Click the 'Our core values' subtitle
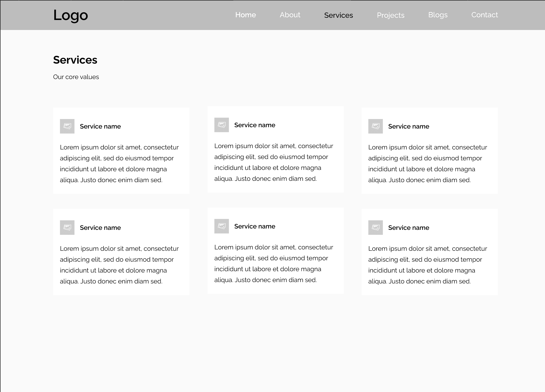 click(x=76, y=77)
